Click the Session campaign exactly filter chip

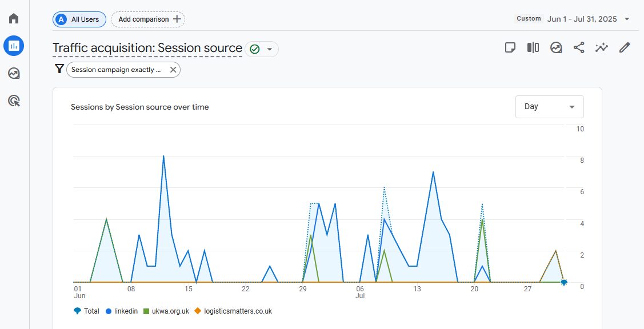123,70
